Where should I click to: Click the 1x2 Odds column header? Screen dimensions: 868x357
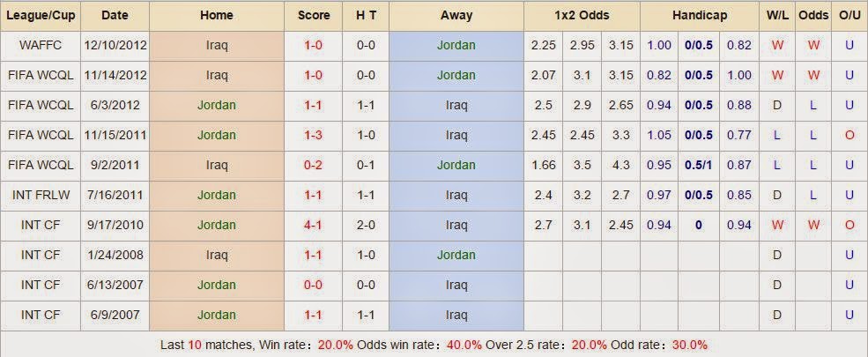coord(582,16)
